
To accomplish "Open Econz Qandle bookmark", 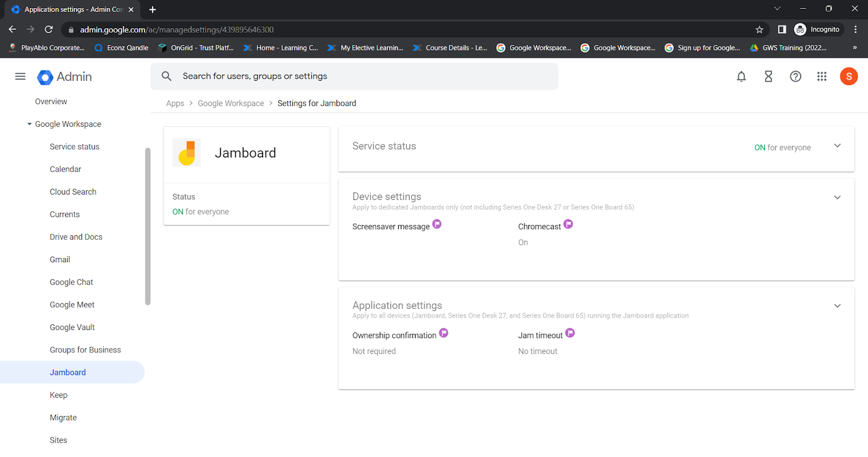I will (x=122, y=48).
